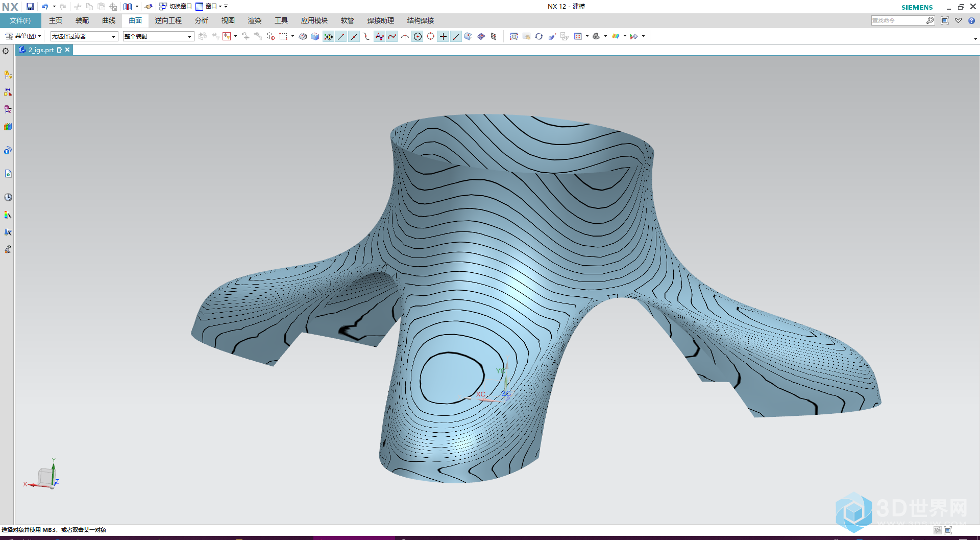Image resolution: width=980 pixels, height=540 pixels.
Task: Toggle the pole snap option with spline
Action: click(379, 36)
